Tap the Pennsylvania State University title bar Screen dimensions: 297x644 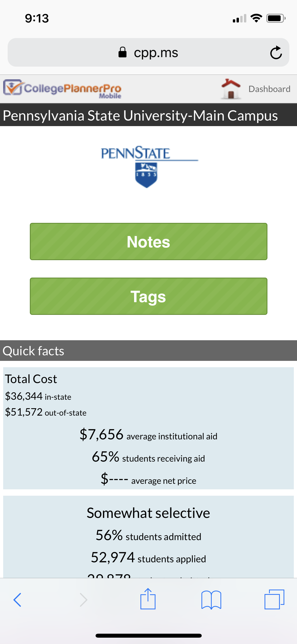[148, 115]
